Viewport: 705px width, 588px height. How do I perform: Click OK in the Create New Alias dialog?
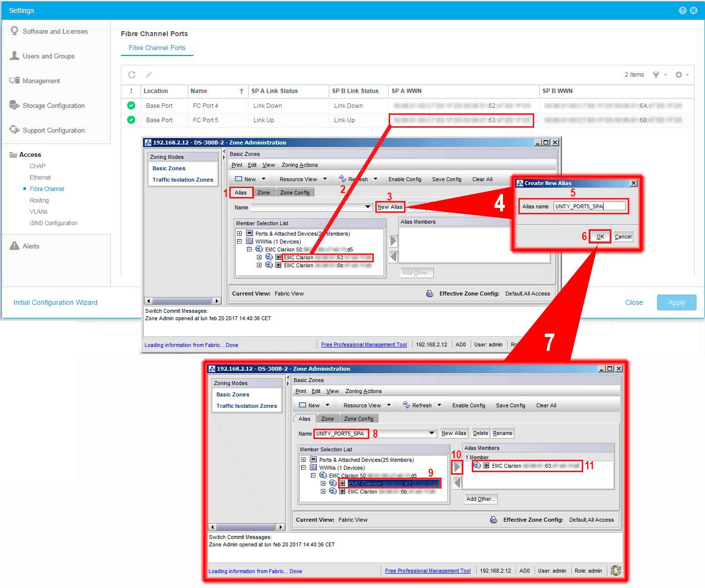click(x=600, y=236)
